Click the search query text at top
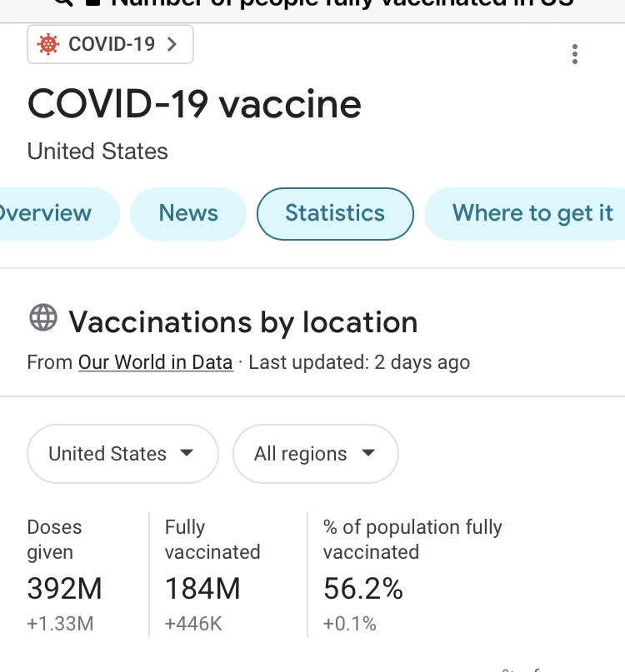Image resolution: width=625 pixels, height=672 pixels. click(342, 3)
